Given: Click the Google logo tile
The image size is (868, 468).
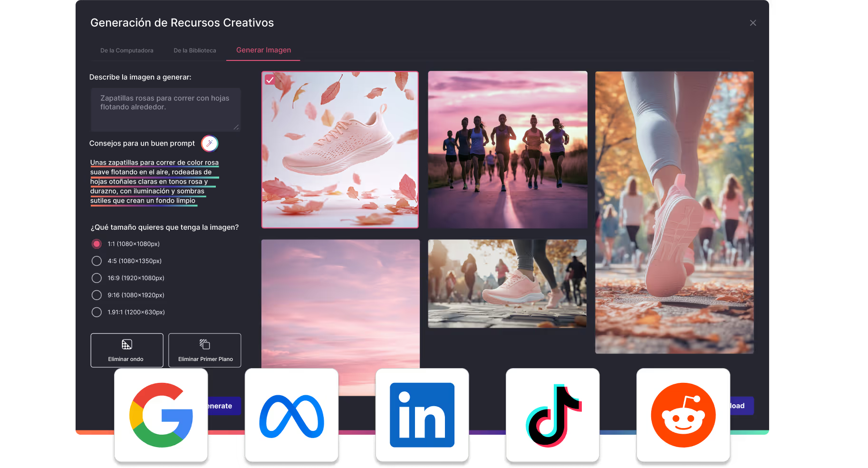Looking at the screenshot, I should [x=161, y=415].
